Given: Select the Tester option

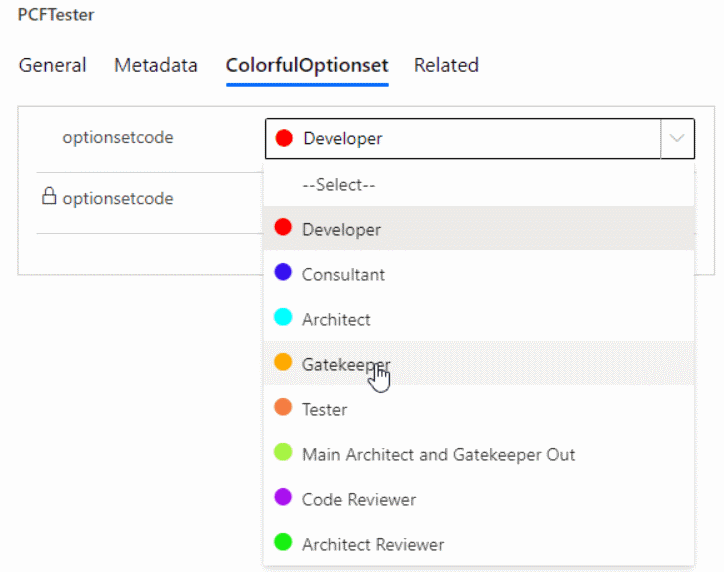Looking at the screenshot, I should (479, 409).
